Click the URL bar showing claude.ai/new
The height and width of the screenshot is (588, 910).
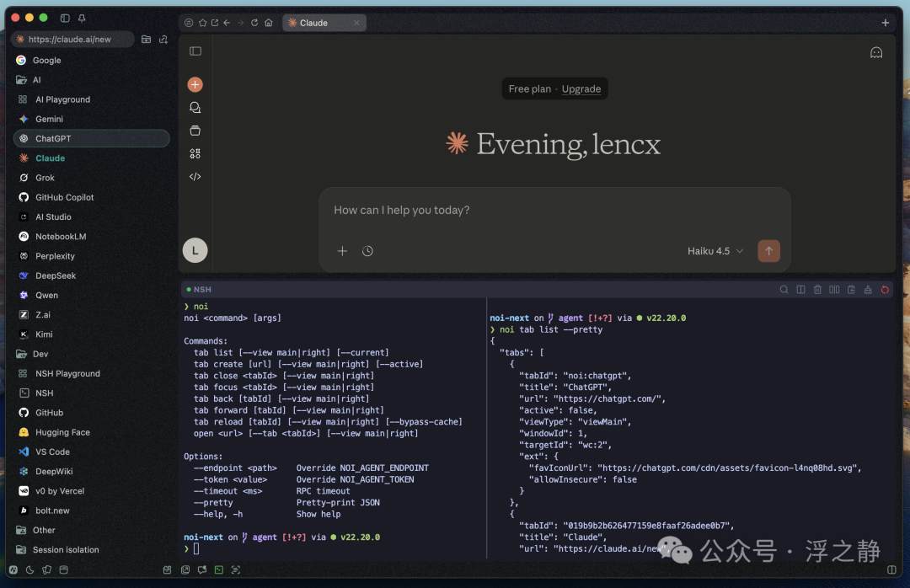pos(72,39)
